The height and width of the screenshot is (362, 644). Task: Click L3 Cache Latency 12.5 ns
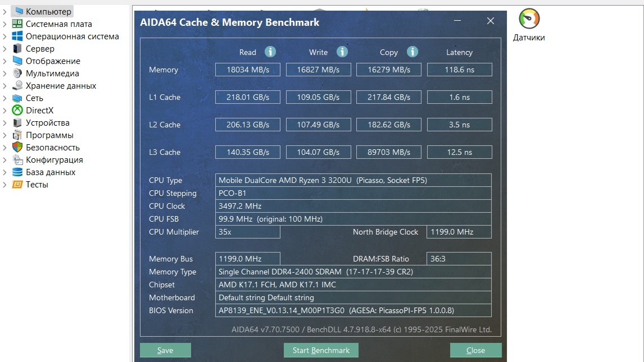460,152
